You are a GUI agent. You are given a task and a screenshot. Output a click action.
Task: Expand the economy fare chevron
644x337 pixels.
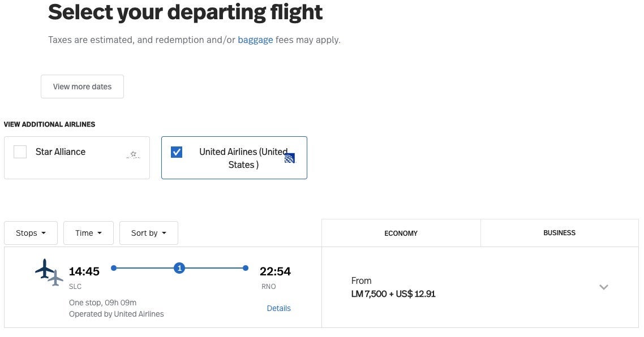click(604, 287)
